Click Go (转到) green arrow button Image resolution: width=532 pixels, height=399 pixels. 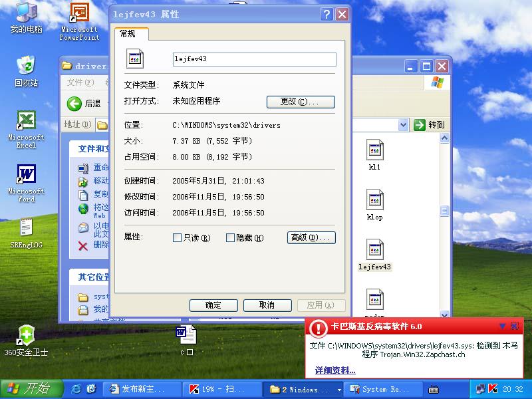(420, 124)
